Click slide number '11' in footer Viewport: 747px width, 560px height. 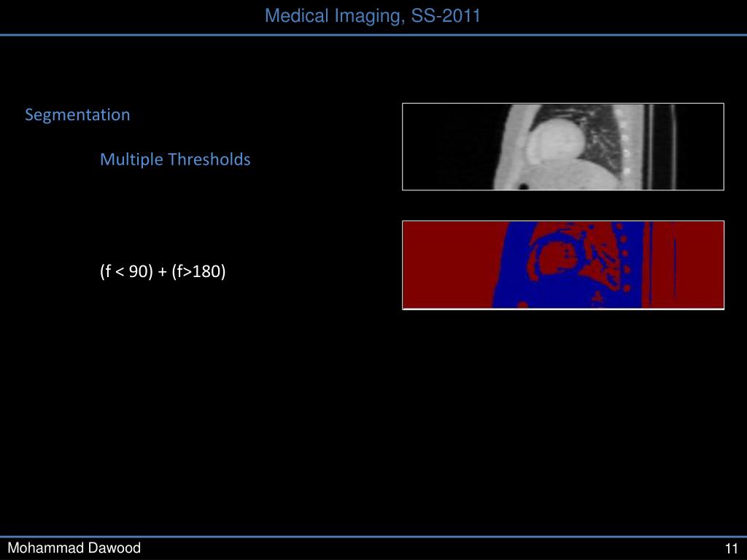click(x=732, y=548)
